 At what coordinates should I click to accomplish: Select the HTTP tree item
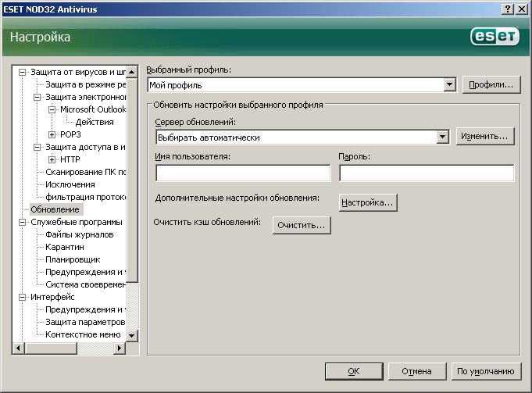click(x=70, y=159)
